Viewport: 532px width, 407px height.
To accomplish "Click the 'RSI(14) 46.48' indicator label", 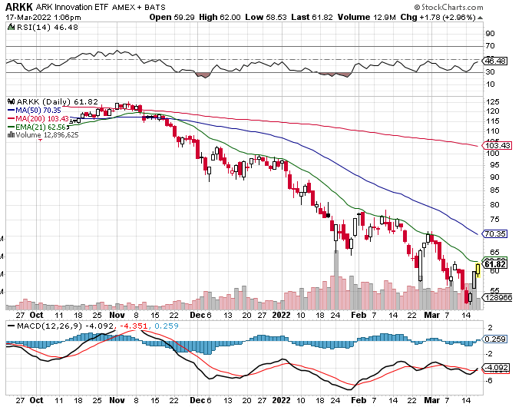I will pos(48,27).
